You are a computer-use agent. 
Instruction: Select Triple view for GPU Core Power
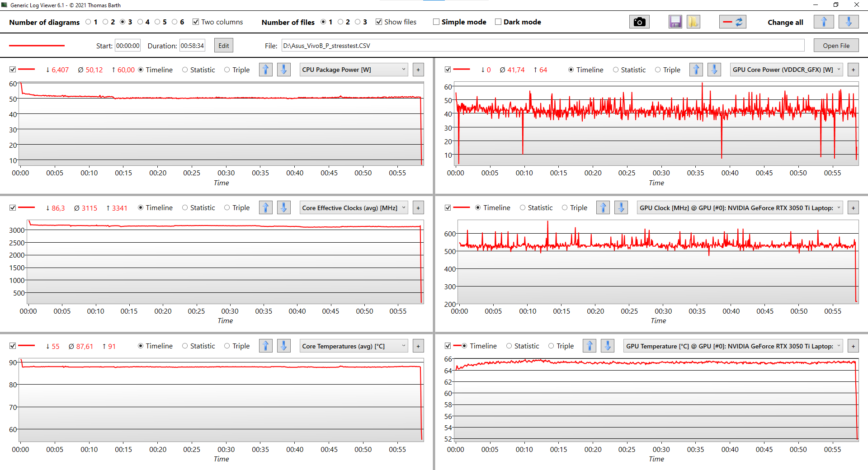pyautogui.click(x=658, y=70)
